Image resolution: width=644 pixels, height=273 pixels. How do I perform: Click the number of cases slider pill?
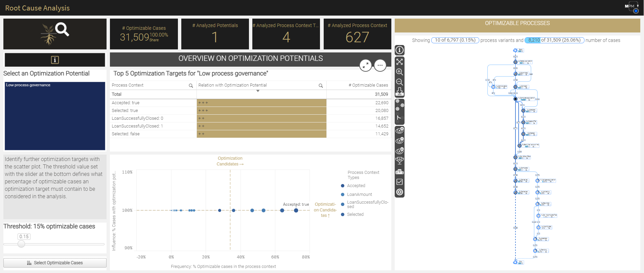coord(554,40)
